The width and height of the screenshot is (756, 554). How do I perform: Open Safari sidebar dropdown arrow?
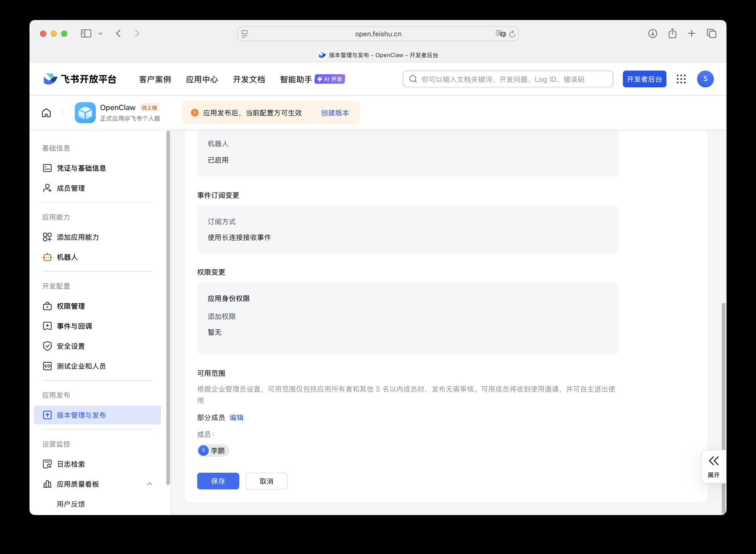tap(101, 34)
